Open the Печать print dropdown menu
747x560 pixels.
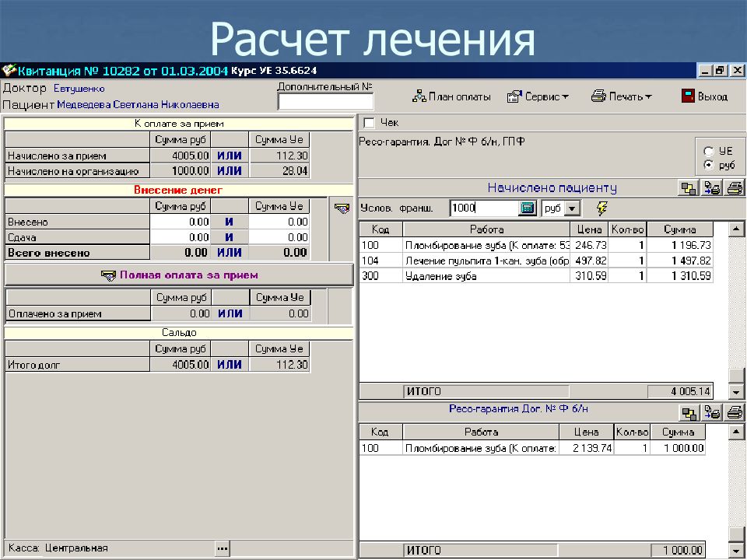tap(621, 96)
